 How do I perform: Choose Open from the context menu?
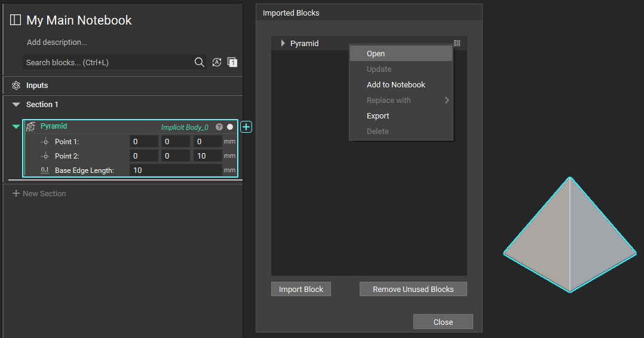pos(401,53)
